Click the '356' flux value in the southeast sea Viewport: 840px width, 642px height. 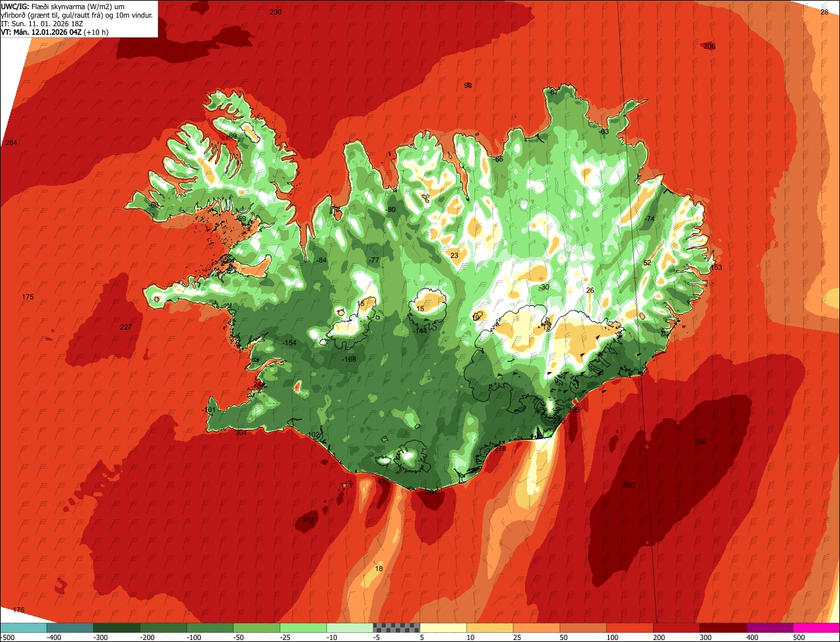pyautogui.click(x=700, y=442)
